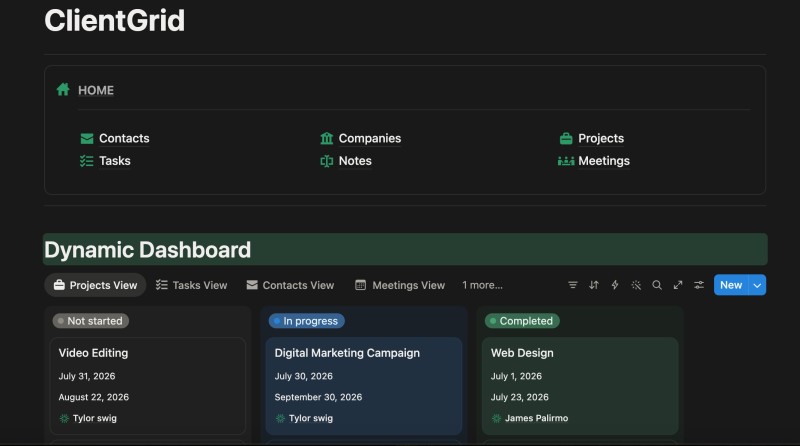This screenshot has width=800, height=446.
Task: Expand the '1 more...' views list
Action: [482, 285]
